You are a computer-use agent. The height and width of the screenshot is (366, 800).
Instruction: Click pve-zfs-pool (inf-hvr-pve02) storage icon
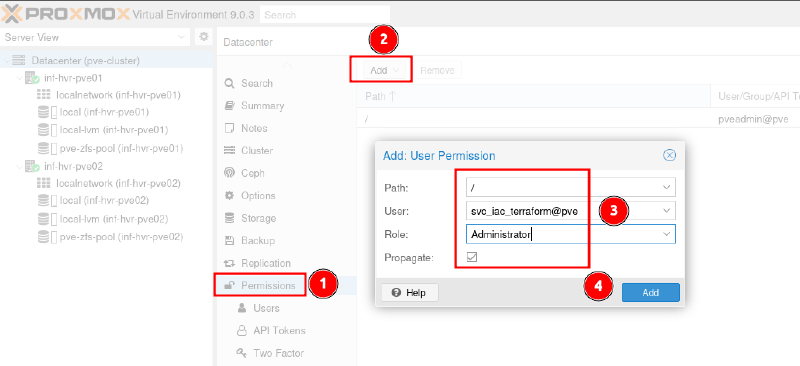46,237
